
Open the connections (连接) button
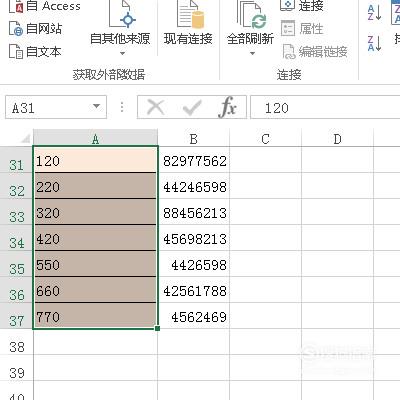click(302, 6)
